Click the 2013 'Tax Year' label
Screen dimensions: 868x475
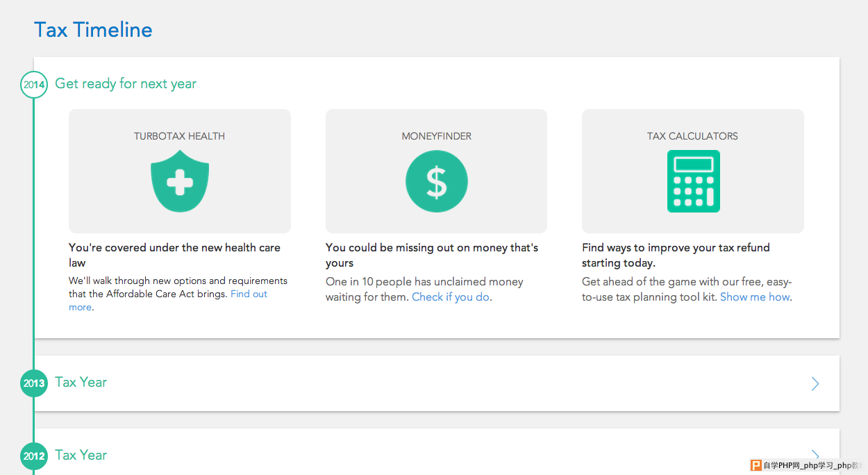pos(81,383)
